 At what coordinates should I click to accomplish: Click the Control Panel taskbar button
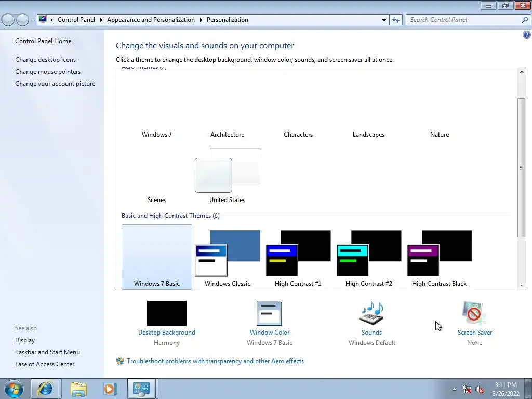(x=141, y=389)
